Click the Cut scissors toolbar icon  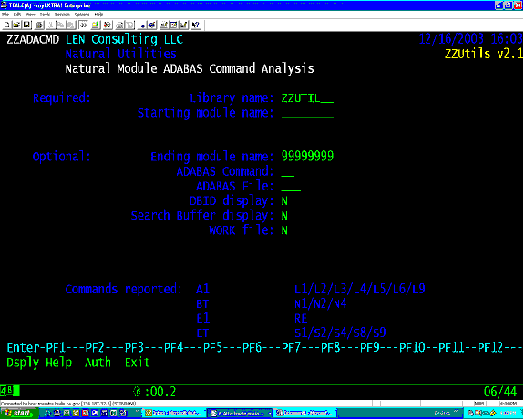coord(50,25)
